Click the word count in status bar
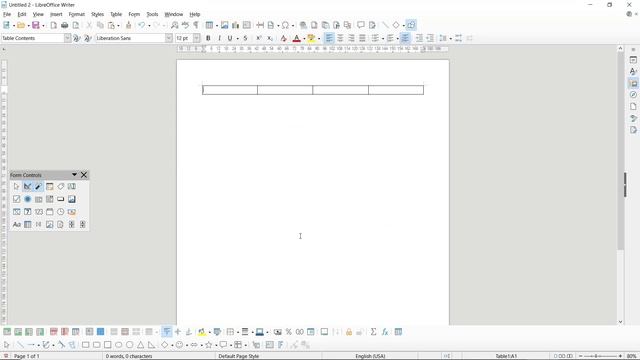Image resolution: width=640 pixels, height=360 pixels. [129, 356]
